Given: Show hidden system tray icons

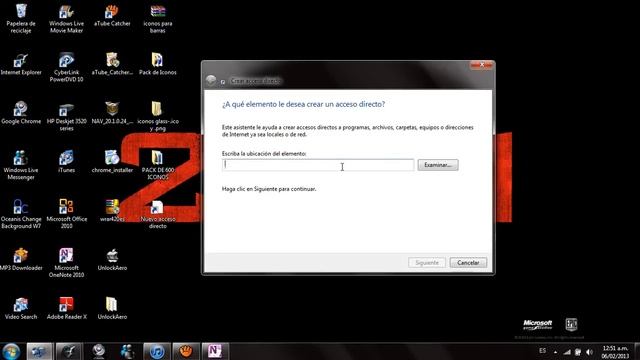Looking at the screenshot, I should [555, 352].
